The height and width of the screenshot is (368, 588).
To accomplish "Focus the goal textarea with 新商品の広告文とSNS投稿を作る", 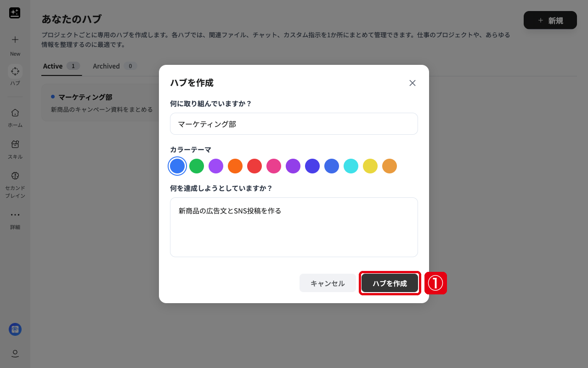I will coord(294,227).
